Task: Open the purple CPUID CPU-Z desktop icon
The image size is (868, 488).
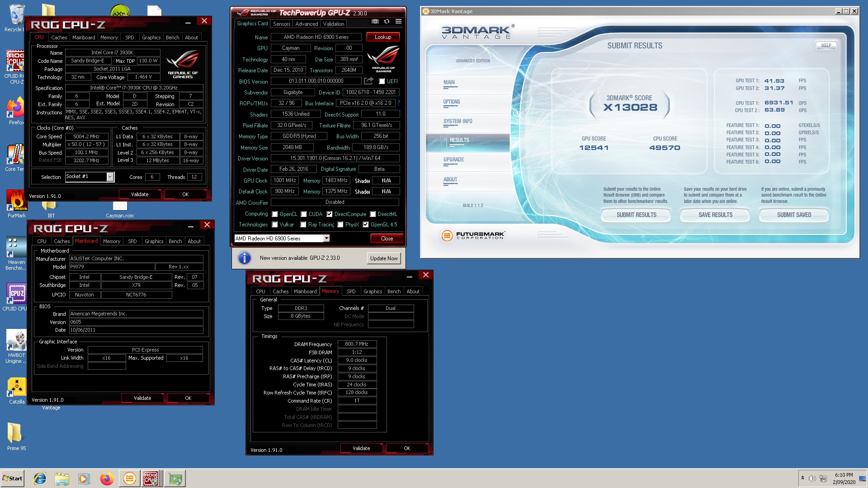Action: pyautogui.click(x=16, y=297)
